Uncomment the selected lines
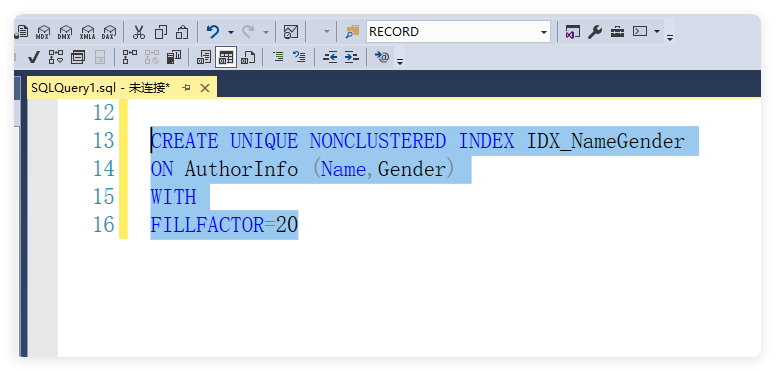The height and width of the screenshot is (371, 775). point(299,57)
